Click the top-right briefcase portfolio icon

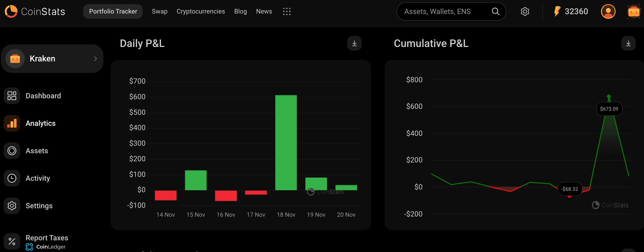[633, 11]
